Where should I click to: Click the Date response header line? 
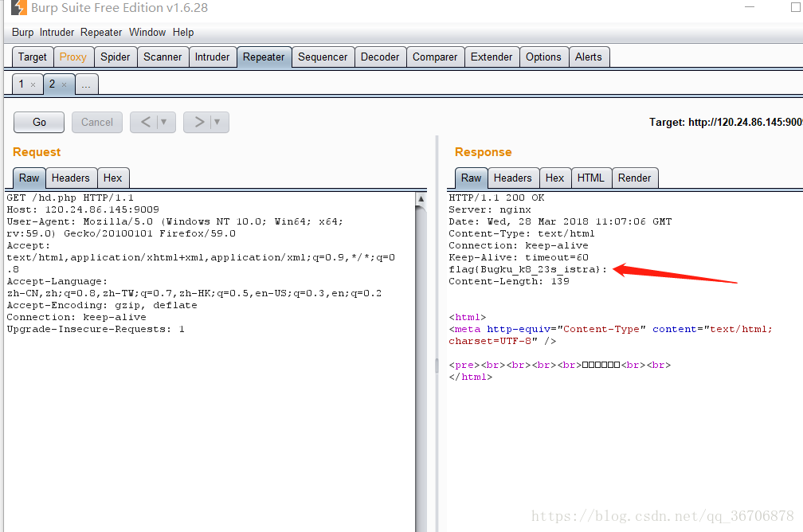point(560,221)
